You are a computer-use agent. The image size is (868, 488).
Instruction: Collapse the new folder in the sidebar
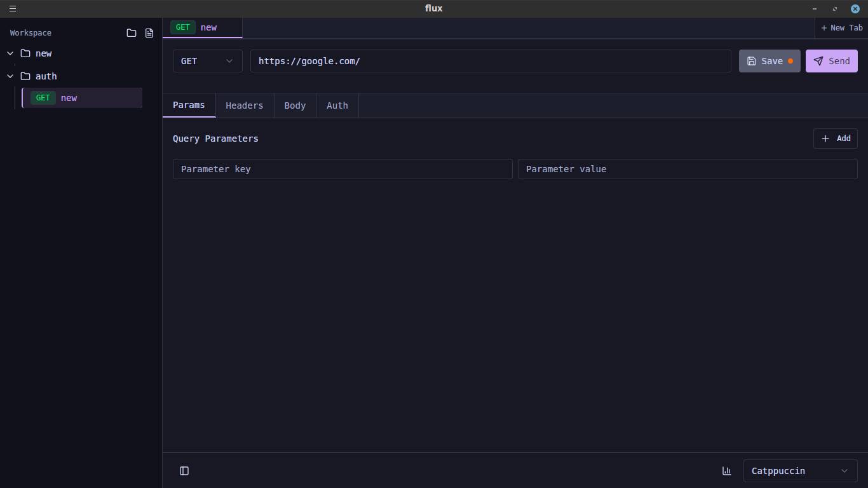(x=10, y=53)
